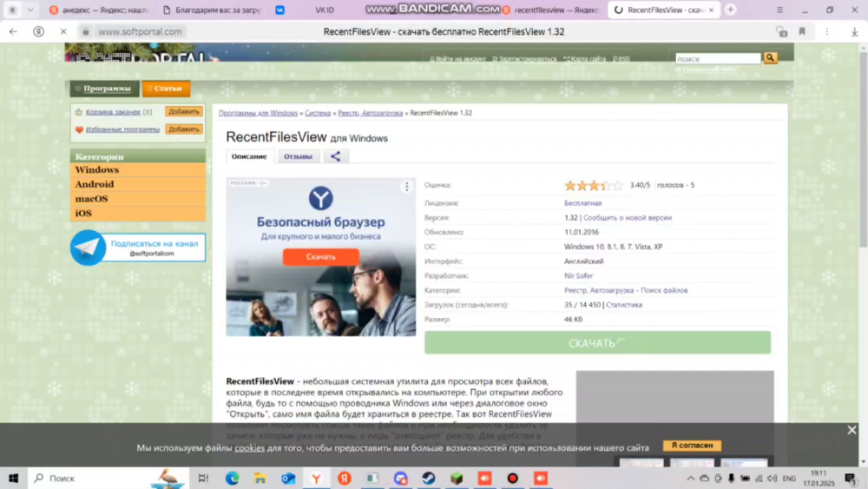Switch input language ENG indicator
868x489 pixels.
point(789,479)
